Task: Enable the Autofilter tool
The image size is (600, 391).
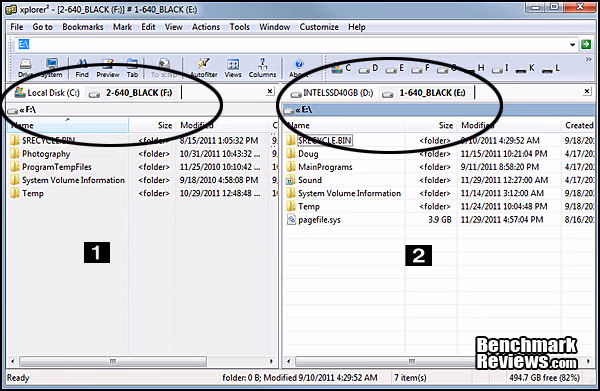Action: point(204,68)
